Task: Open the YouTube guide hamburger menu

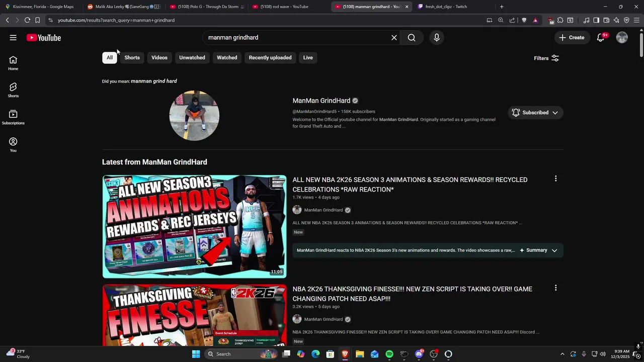Action: click(x=13, y=38)
